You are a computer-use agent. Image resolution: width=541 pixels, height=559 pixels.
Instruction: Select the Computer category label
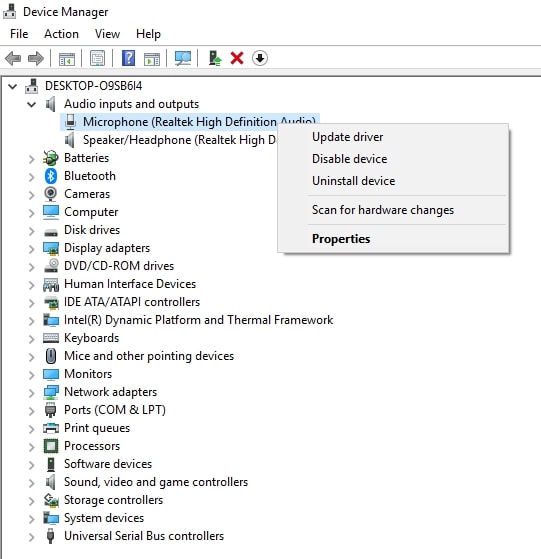tap(91, 212)
